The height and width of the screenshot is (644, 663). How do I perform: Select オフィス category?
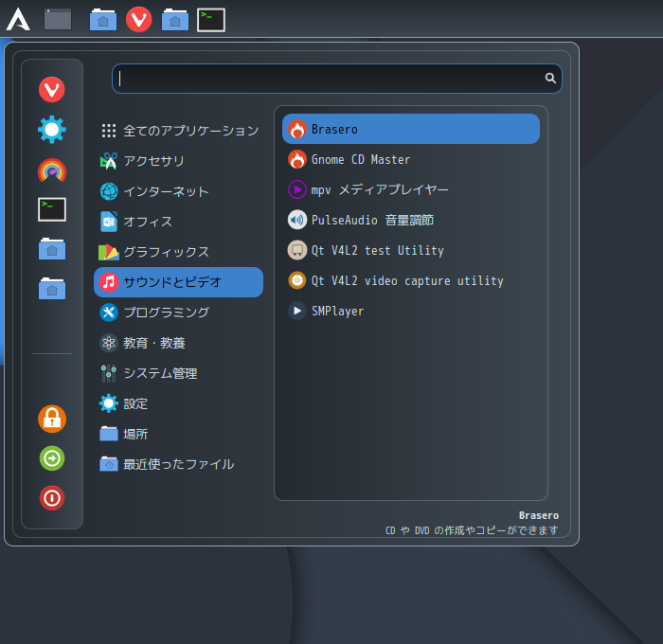click(178, 222)
